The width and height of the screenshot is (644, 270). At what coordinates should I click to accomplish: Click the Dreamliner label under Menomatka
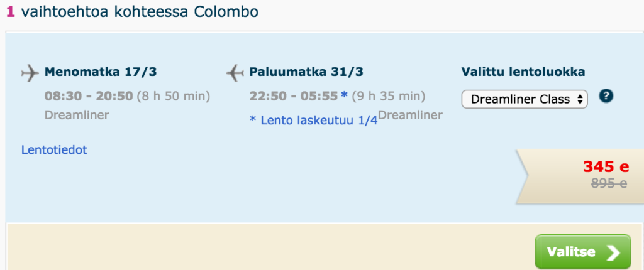[77, 116]
